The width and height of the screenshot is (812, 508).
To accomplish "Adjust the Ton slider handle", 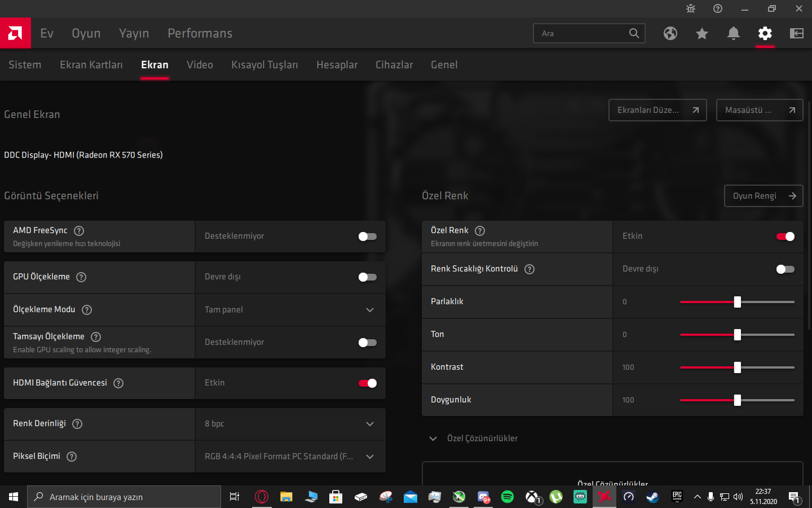I will [x=738, y=335].
